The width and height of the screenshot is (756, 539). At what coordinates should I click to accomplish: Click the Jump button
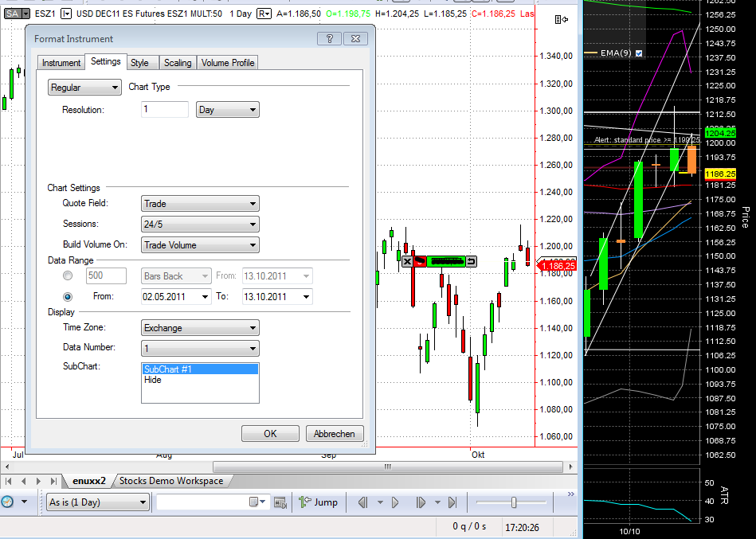[318, 502]
